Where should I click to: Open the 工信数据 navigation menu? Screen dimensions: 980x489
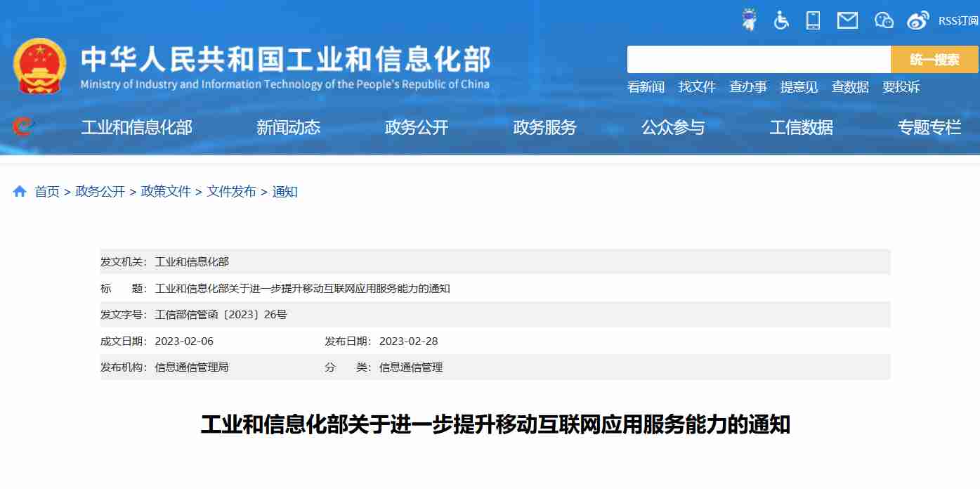tap(801, 128)
